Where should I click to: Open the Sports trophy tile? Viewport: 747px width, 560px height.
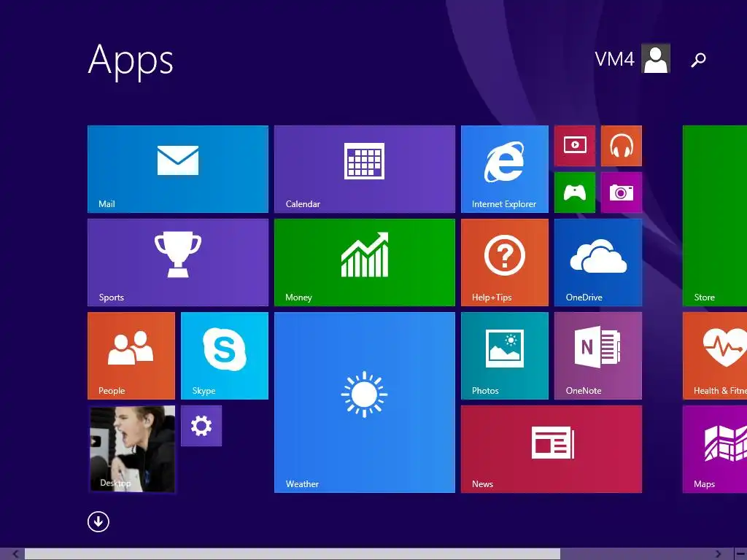[x=178, y=262]
